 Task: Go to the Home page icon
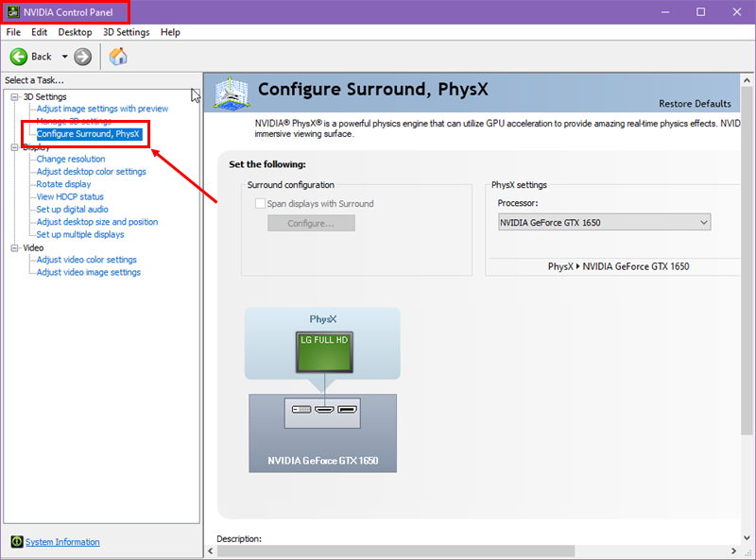(118, 57)
